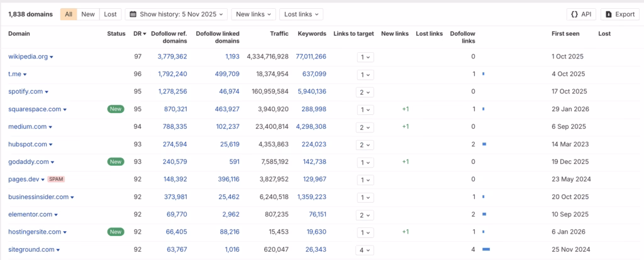Click the New status badge for squarespace.com
This screenshot has height=260, width=644.
pos(116,109)
